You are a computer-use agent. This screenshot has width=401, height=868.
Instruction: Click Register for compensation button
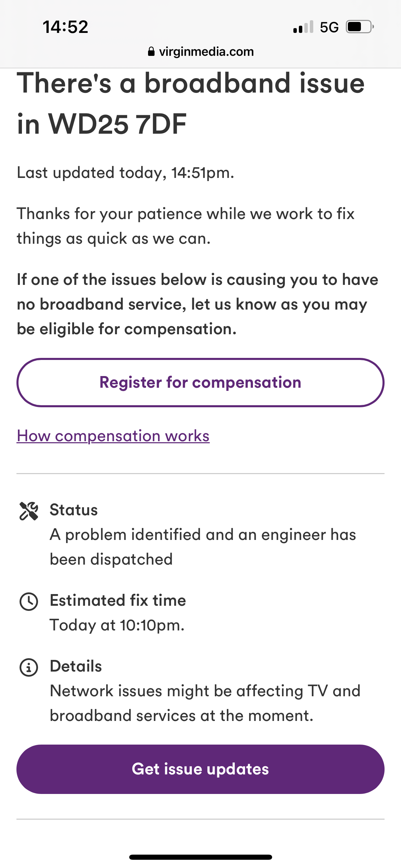click(200, 383)
